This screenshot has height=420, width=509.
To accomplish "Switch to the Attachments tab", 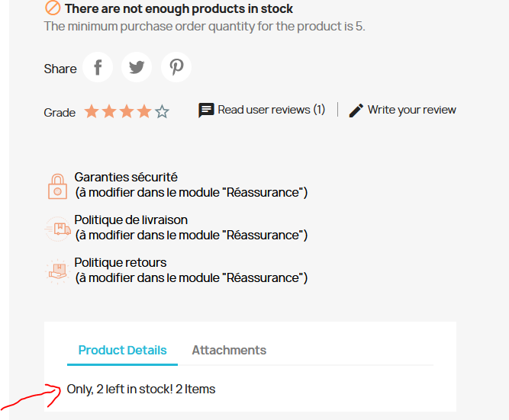I will [229, 351].
